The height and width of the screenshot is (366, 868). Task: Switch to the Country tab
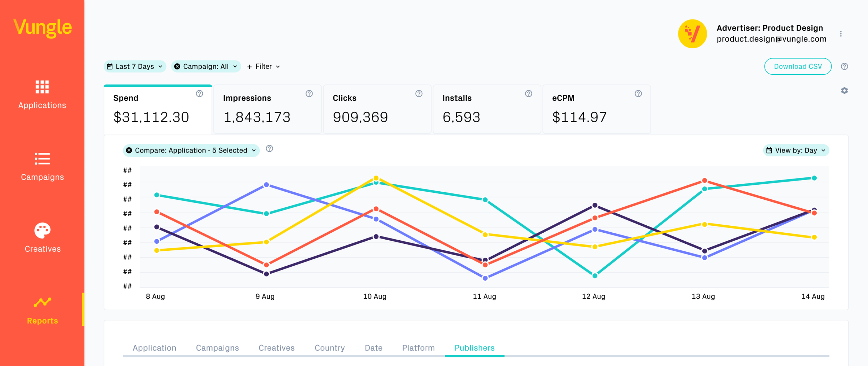329,348
